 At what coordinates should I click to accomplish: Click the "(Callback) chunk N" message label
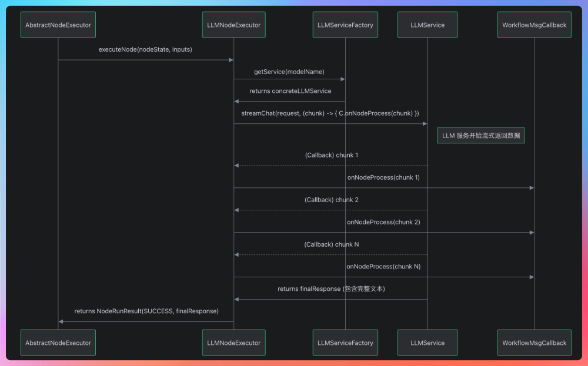click(331, 244)
